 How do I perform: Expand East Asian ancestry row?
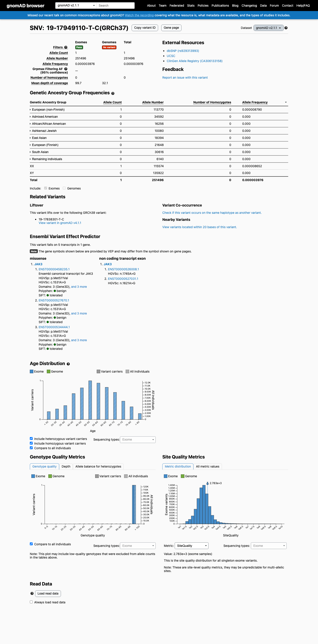pyautogui.click(x=38, y=138)
